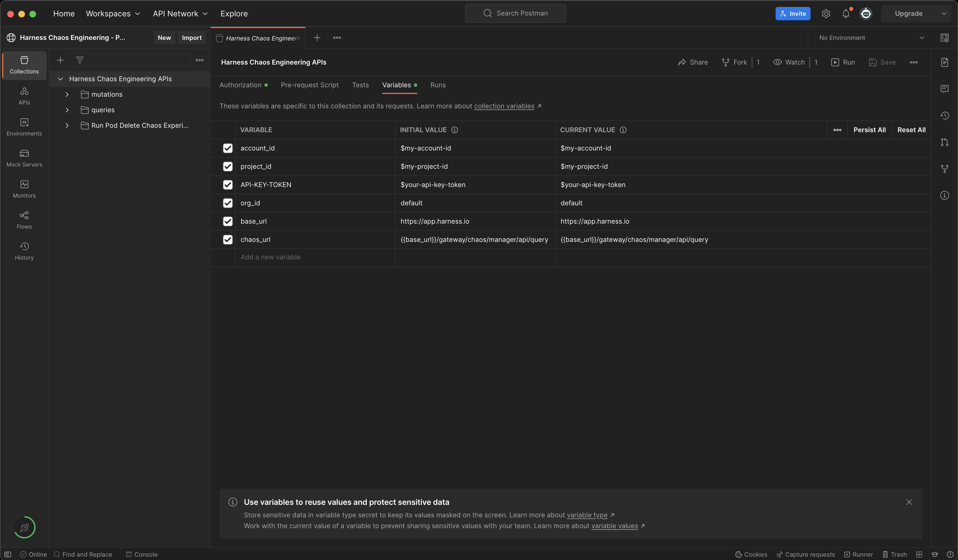
Task: Fork the collection
Action: click(734, 62)
